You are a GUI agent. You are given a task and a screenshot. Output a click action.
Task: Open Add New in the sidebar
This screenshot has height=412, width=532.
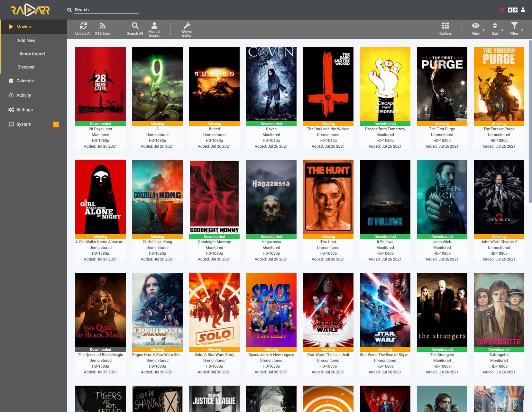(26, 41)
